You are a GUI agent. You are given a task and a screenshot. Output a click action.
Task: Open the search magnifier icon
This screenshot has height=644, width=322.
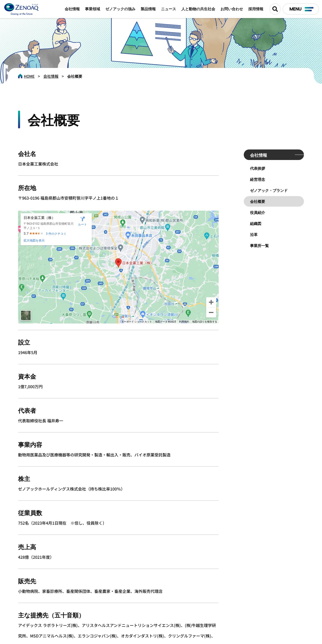275,9
